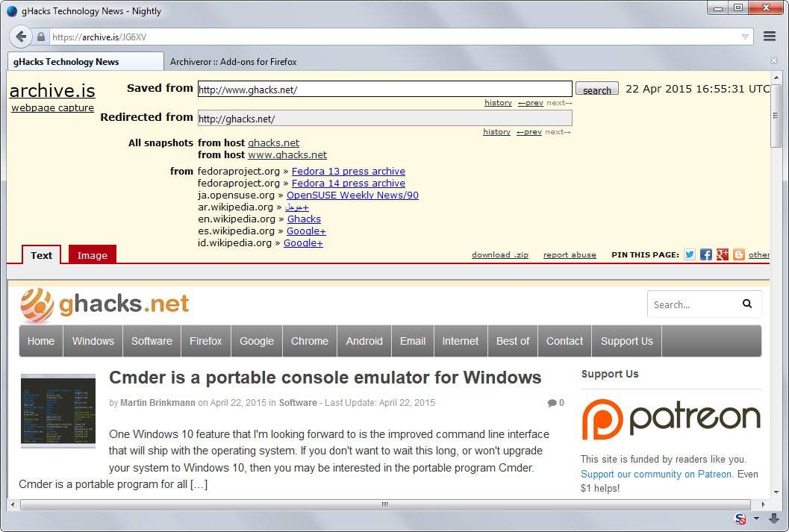The image size is (789, 532).
Task: Pin page using Google+ icon
Action: coord(723,254)
